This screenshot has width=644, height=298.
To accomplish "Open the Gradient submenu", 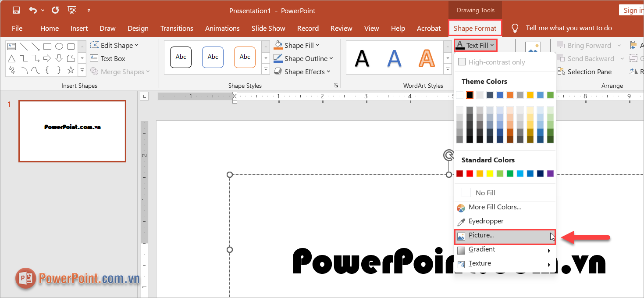I will point(482,249).
